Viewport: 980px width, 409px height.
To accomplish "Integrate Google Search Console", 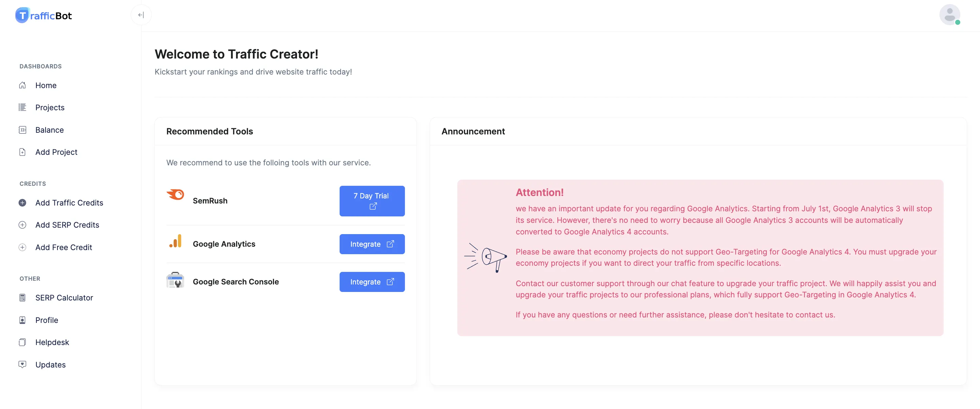I will pos(372,281).
